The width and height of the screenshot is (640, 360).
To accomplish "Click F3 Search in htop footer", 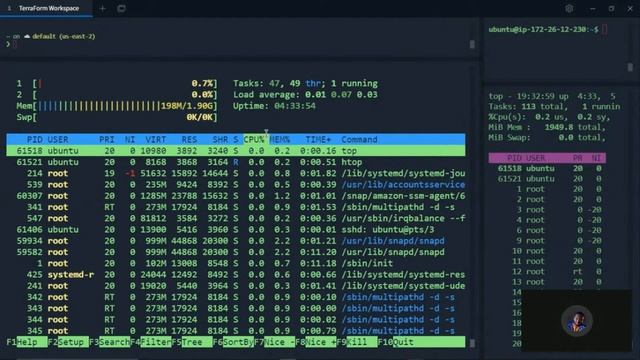I will pos(109,342).
